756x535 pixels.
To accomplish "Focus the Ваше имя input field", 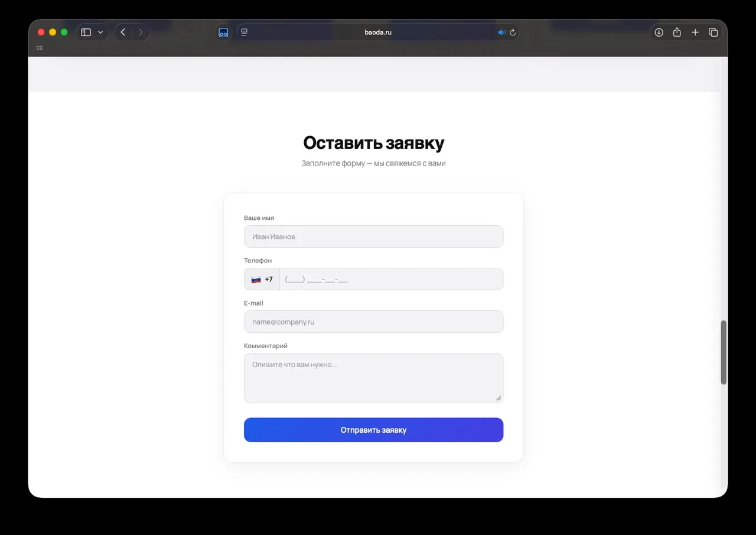I will 374,236.
